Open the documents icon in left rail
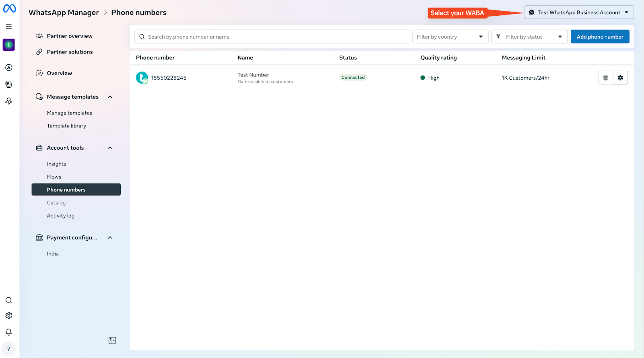644x358 pixels. pyautogui.click(x=9, y=84)
